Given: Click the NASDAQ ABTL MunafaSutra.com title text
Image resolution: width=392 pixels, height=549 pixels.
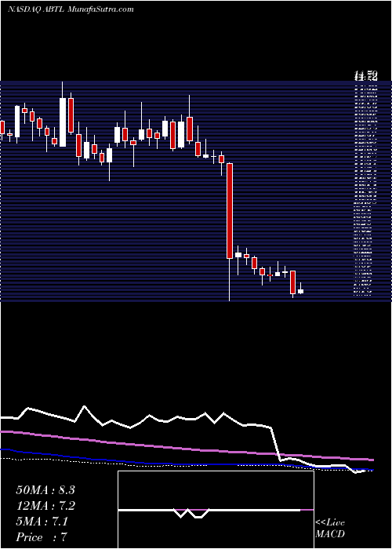Looking at the screenshot, I should coord(71,9).
